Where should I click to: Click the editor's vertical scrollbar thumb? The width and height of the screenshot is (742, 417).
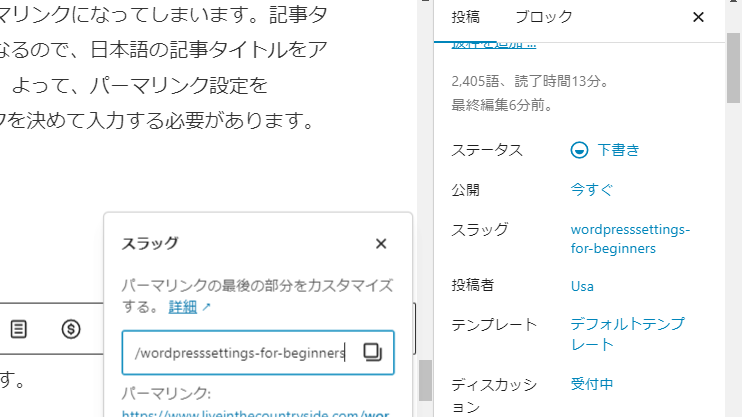pos(425,380)
